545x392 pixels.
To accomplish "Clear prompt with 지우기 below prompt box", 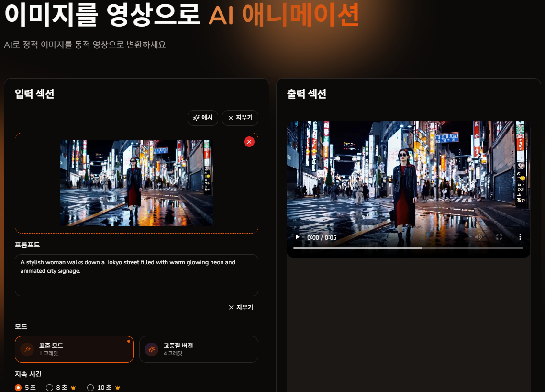I will pyautogui.click(x=241, y=307).
